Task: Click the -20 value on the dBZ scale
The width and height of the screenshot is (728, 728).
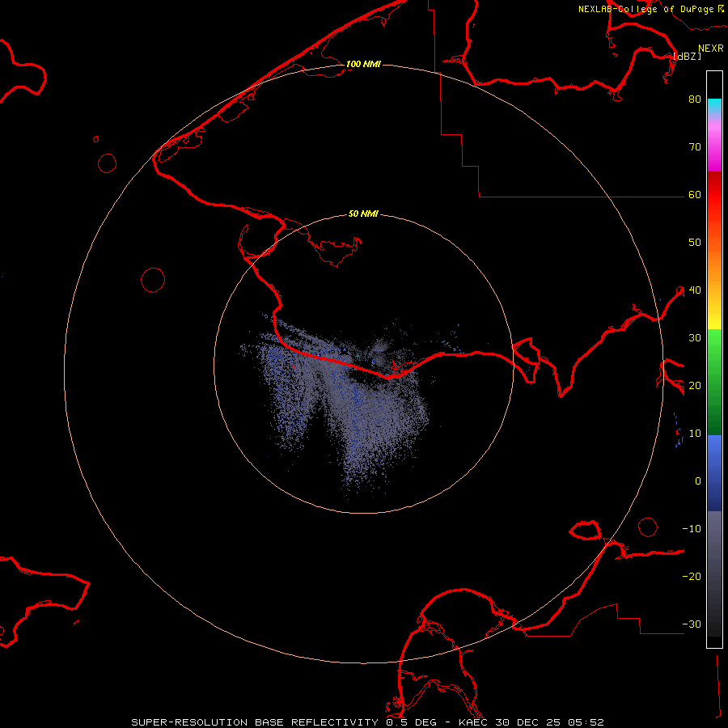Action: tap(692, 577)
